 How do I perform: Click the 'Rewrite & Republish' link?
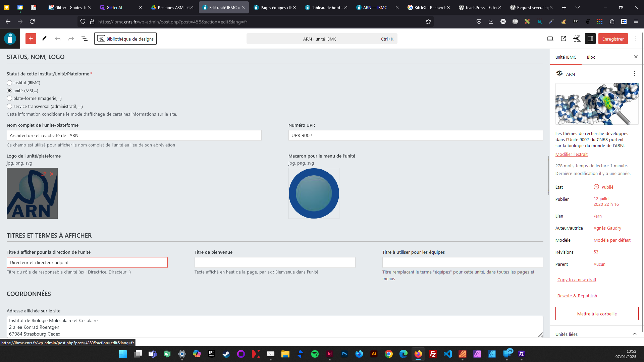pos(577,296)
